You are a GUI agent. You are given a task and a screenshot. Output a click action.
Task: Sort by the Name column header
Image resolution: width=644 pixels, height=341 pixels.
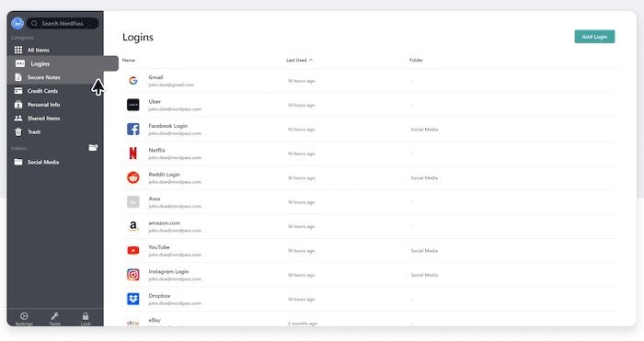129,60
